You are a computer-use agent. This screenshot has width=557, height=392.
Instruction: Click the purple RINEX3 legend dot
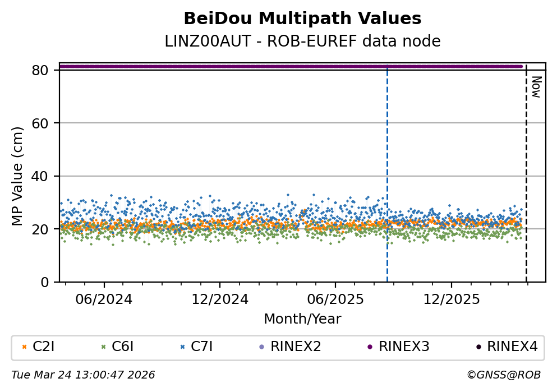[x=370, y=347]
